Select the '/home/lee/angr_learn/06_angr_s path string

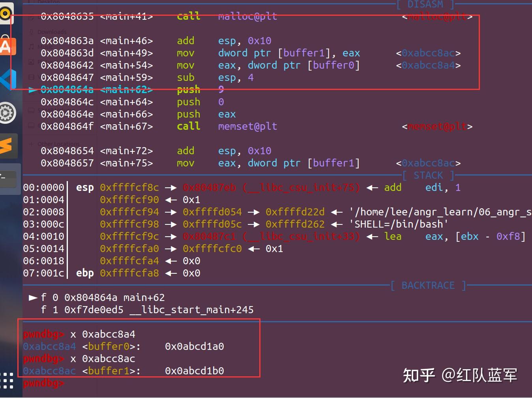pyautogui.click(x=440, y=212)
